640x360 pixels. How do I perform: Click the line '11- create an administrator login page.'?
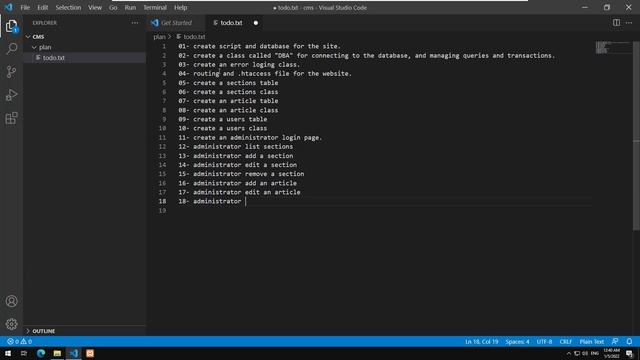coord(250,138)
